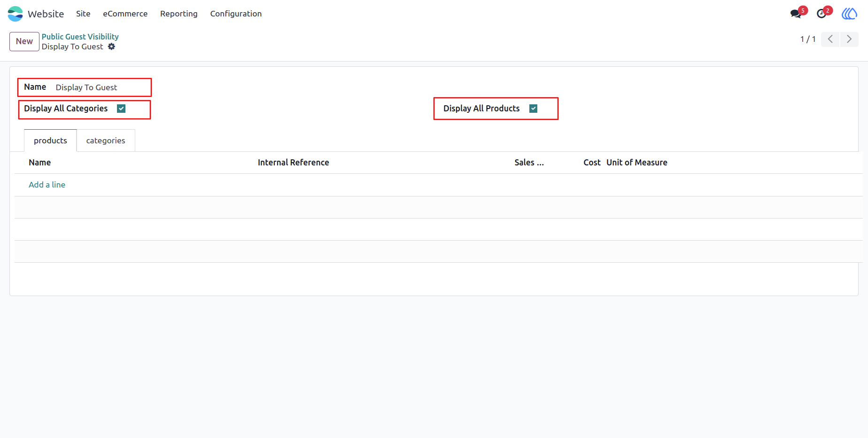The height and width of the screenshot is (438, 868).
Task: Open the eCommerce menu
Action: (125, 14)
